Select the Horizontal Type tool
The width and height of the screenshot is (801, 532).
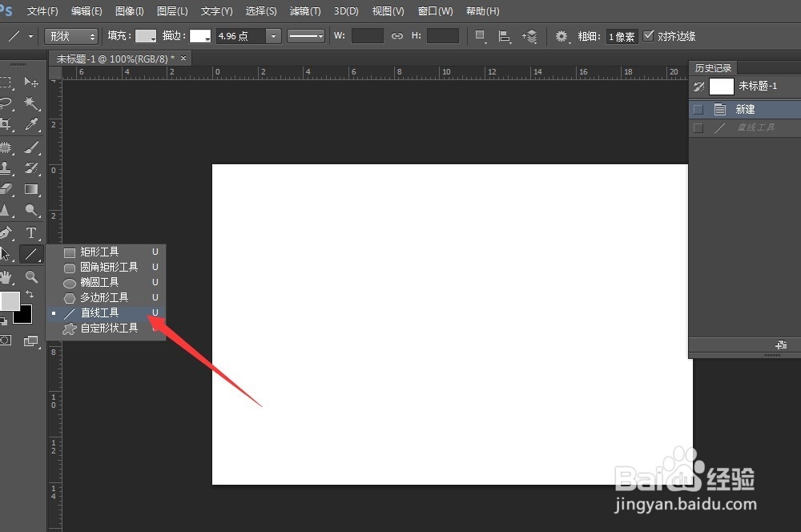[31, 233]
